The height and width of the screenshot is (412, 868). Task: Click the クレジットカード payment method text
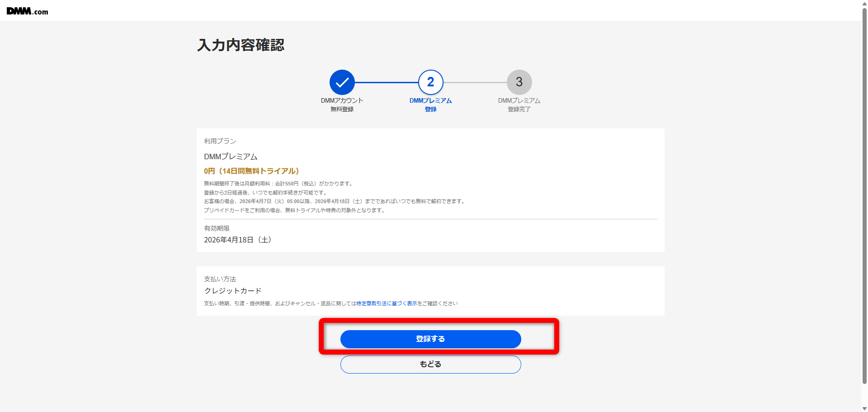pos(232,291)
